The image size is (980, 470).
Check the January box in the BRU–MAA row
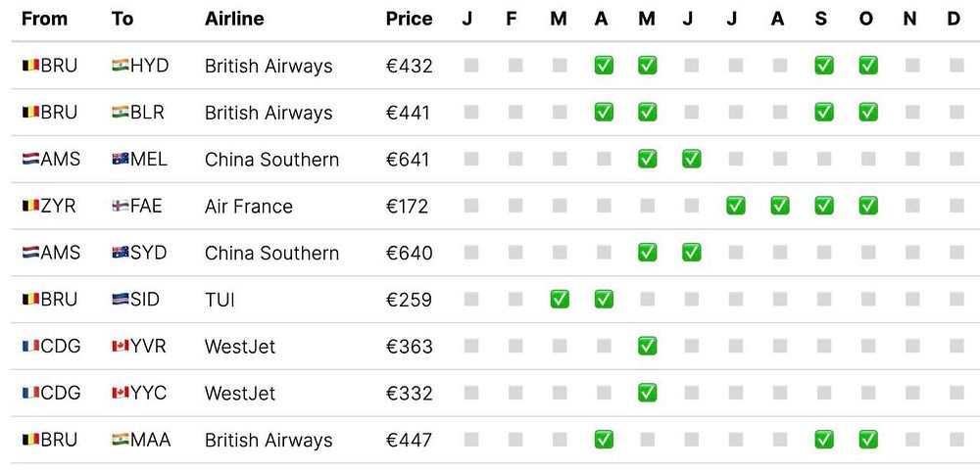pyautogui.click(x=471, y=441)
